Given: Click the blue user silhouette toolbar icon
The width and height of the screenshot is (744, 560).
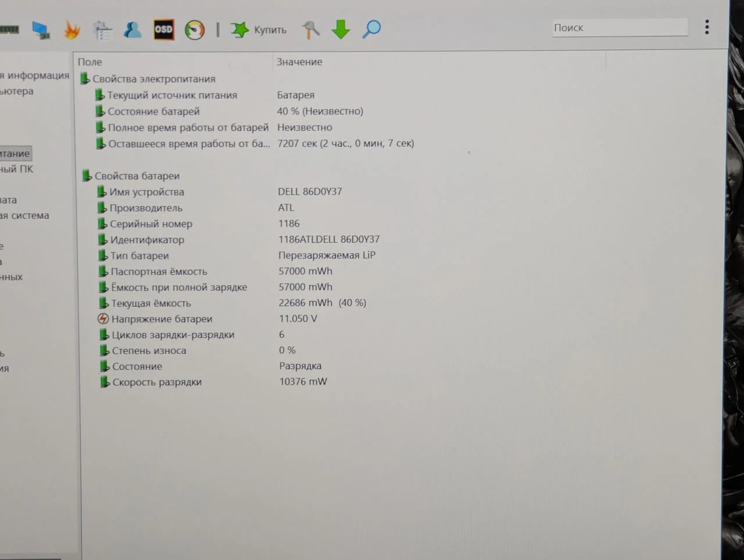Looking at the screenshot, I should click(133, 30).
